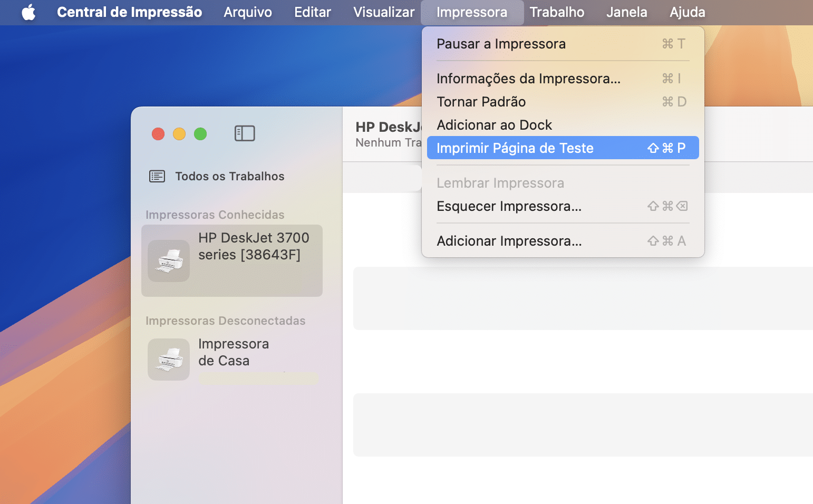Open the Ajuda menu
This screenshot has width=813, height=504.
pos(688,12)
